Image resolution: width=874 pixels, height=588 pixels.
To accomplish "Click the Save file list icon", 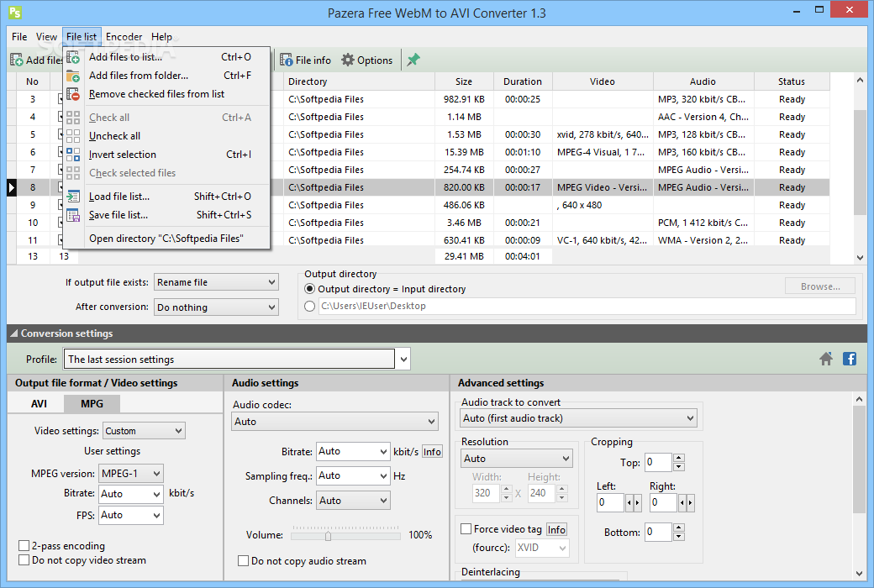I will pyautogui.click(x=73, y=215).
